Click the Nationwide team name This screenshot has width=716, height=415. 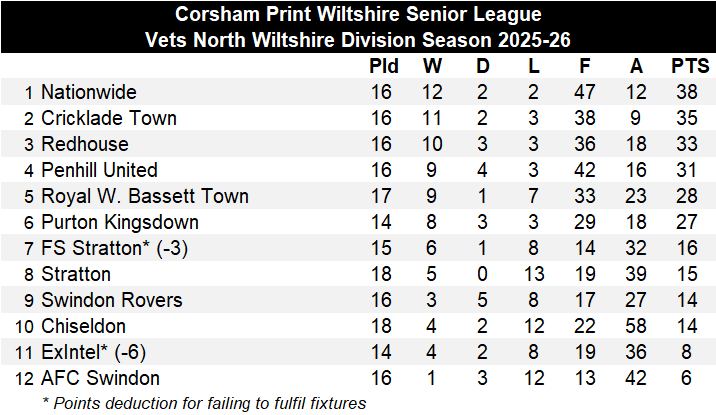tap(88, 92)
